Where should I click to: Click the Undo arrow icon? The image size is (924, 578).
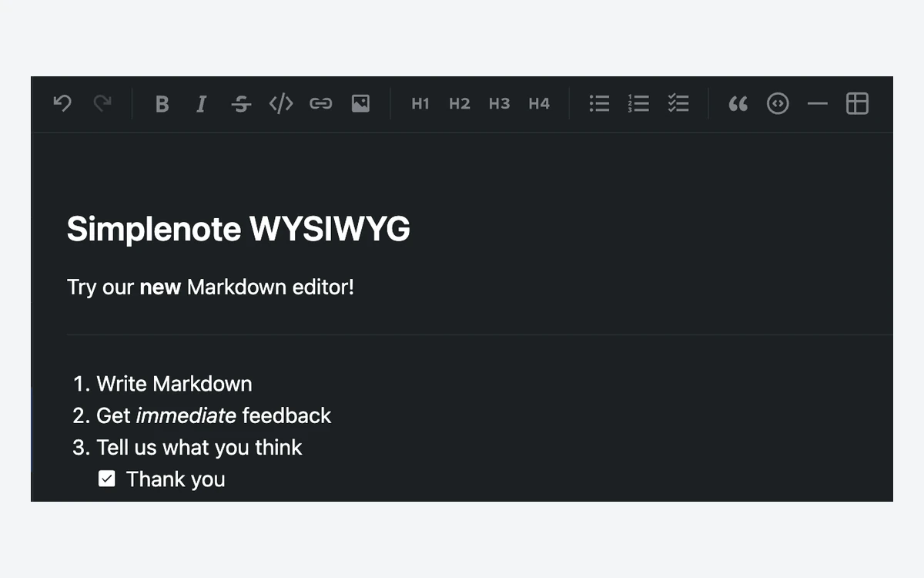pyautogui.click(x=62, y=103)
